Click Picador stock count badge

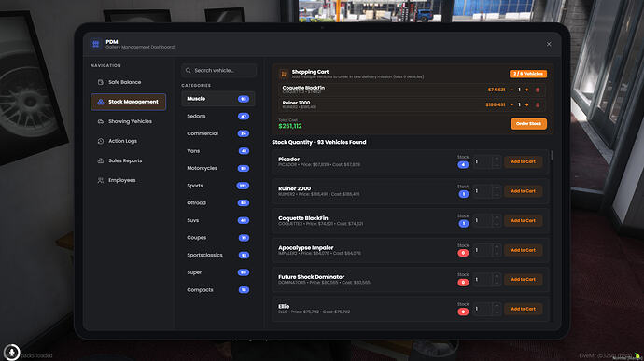pyautogui.click(x=463, y=165)
